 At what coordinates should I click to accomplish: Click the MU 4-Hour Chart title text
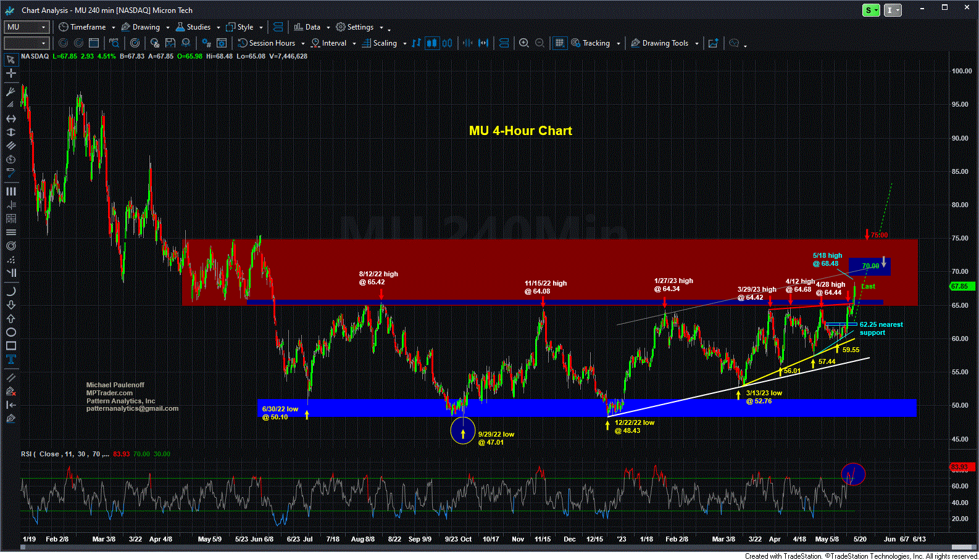click(520, 131)
